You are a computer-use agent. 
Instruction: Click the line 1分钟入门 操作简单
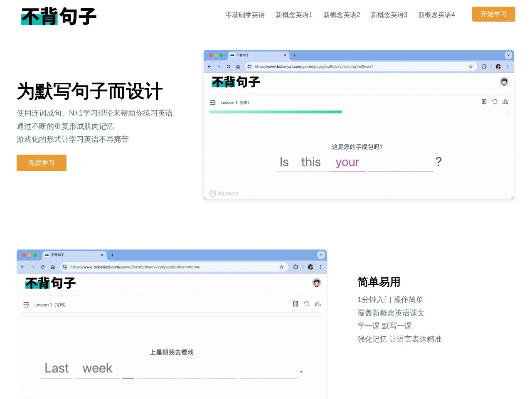pyautogui.click(x=390, y=300)
